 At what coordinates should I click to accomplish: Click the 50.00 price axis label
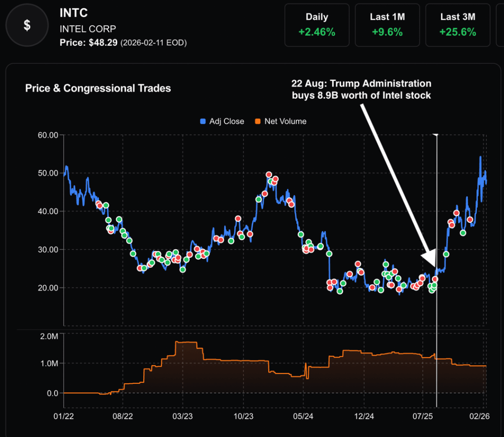pyautogui.click(x=48, y=173)
